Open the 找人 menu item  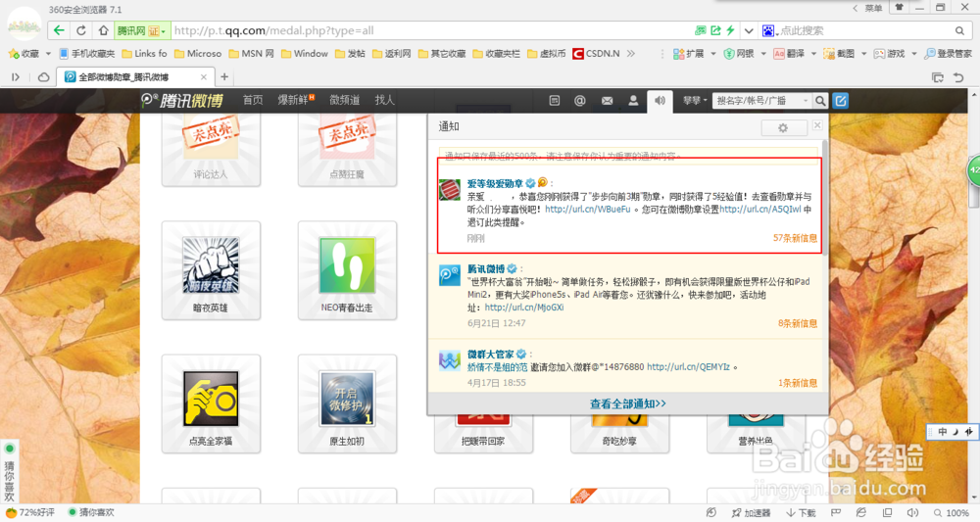tap(384, 100)
